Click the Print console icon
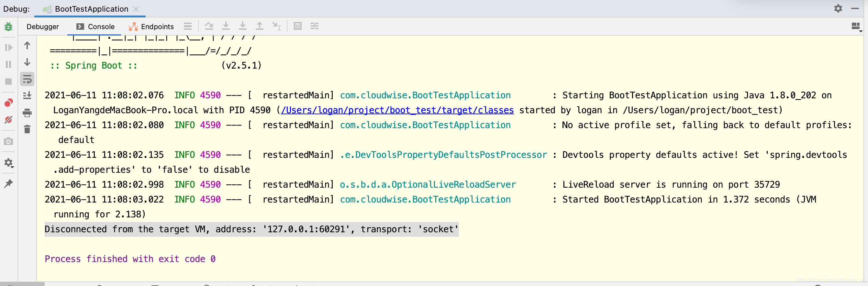The height and width of the screenshot is (286, 868). [27, 113]
